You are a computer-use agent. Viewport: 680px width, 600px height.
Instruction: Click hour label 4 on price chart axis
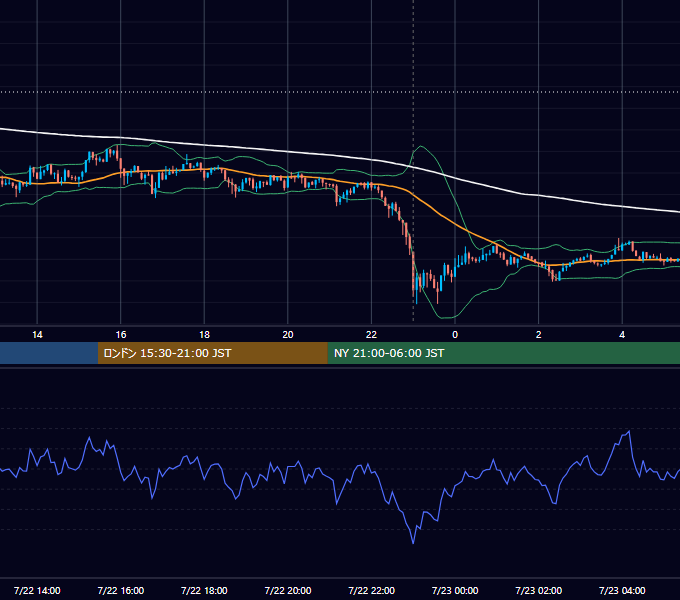(622, 335)
